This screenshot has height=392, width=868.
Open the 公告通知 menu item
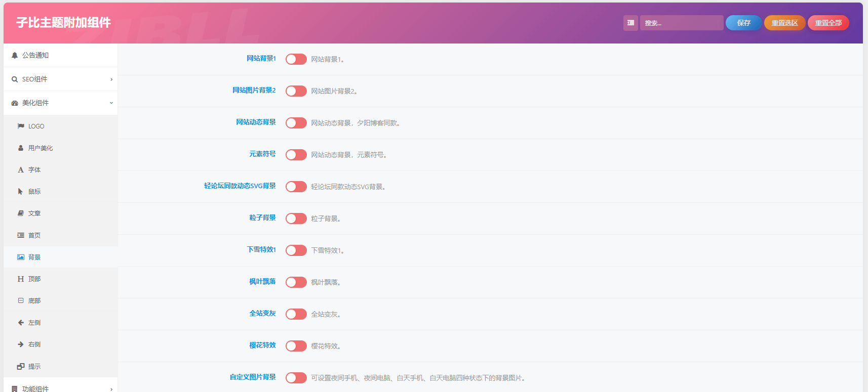(x=60, y=56)
